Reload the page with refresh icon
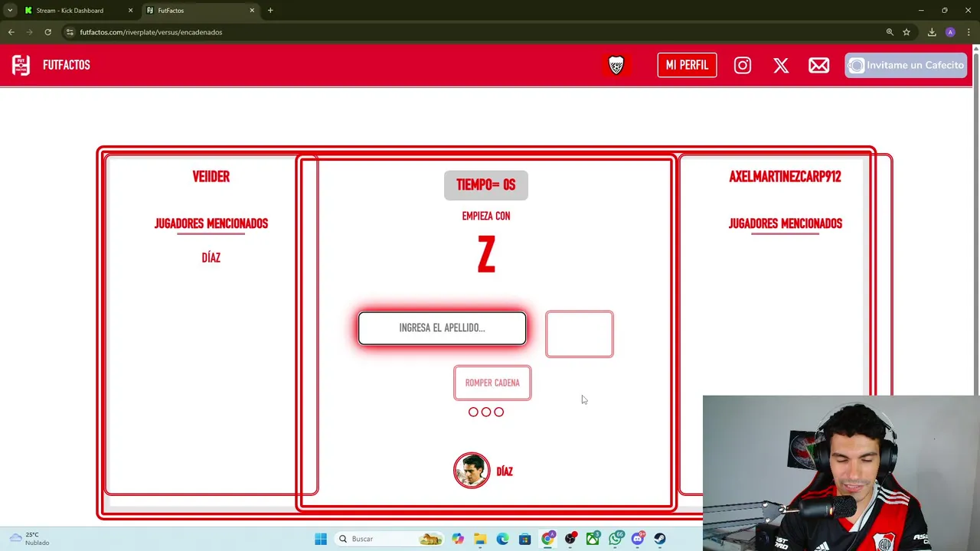The height and width of the screenshot is (551, 980). click(47, 32)
